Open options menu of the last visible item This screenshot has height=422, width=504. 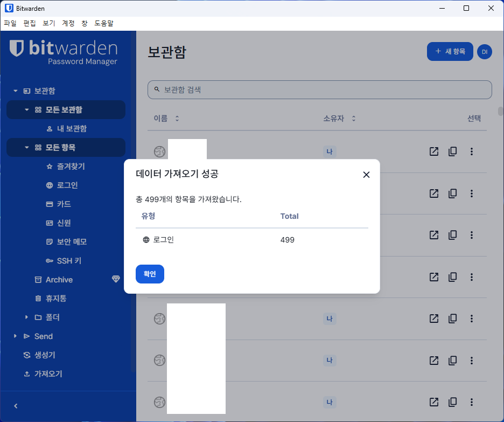pyautogui.click(x=472, y=402)
